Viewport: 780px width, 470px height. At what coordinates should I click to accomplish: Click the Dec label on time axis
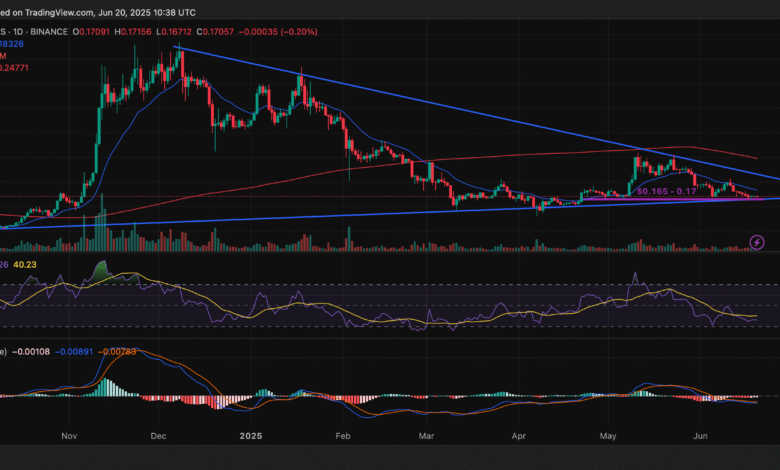pos(156,436)
